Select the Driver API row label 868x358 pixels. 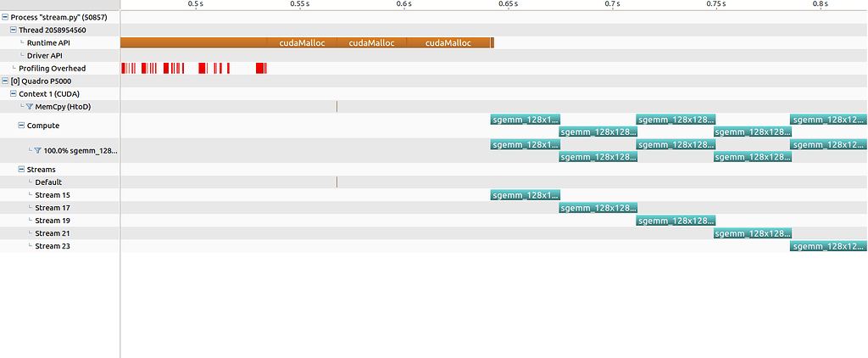[45, 55]
